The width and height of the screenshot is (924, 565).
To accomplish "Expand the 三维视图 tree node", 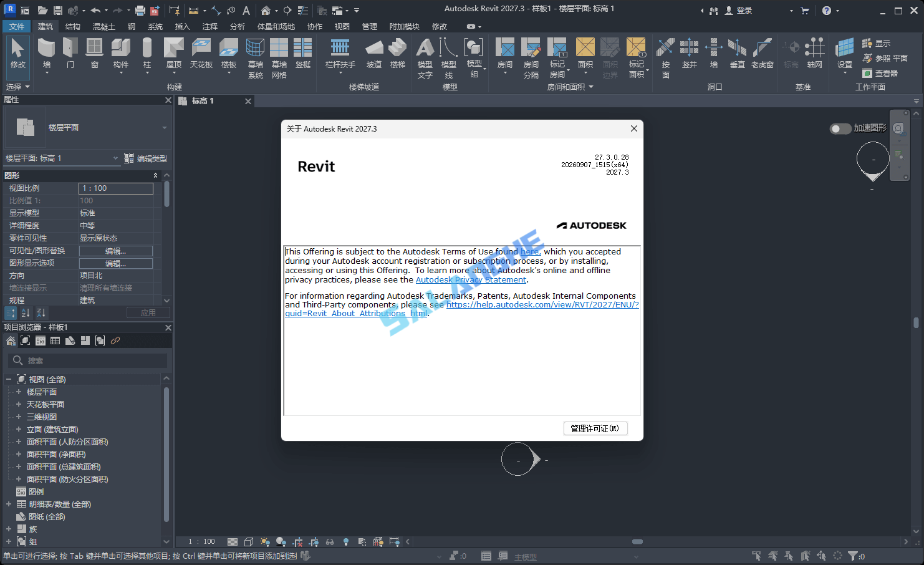I will pos(19,417).
